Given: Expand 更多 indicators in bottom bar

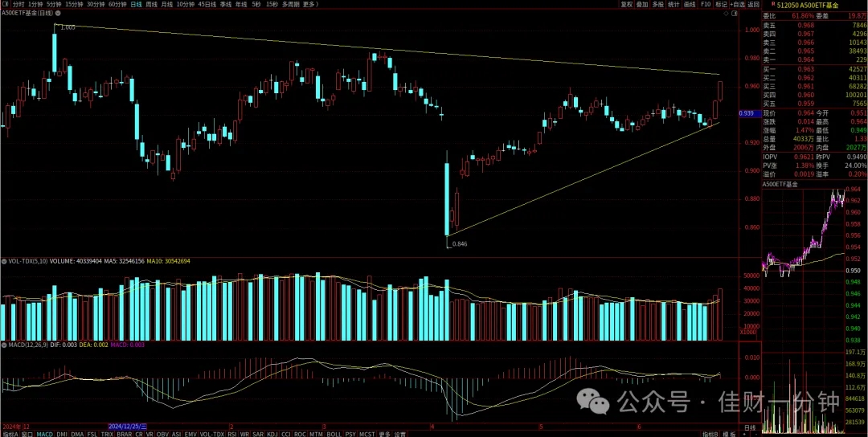Looking at the screenshot, I should pos(385,435).
